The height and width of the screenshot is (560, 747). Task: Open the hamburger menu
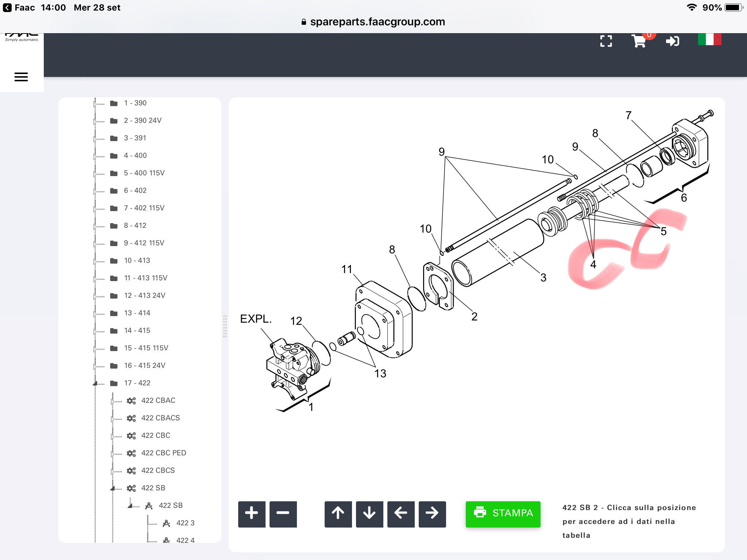pyautogui.click(x=21, y=77)
